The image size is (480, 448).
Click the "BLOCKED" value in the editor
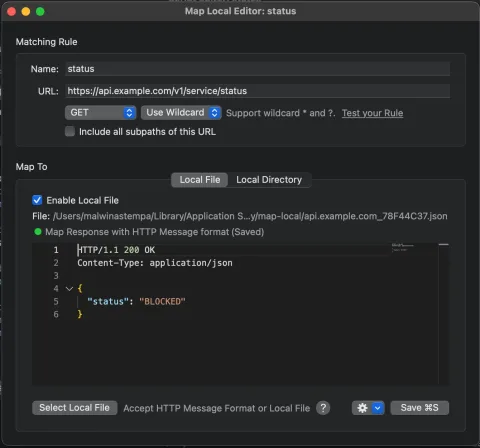(x=162, y=302)
